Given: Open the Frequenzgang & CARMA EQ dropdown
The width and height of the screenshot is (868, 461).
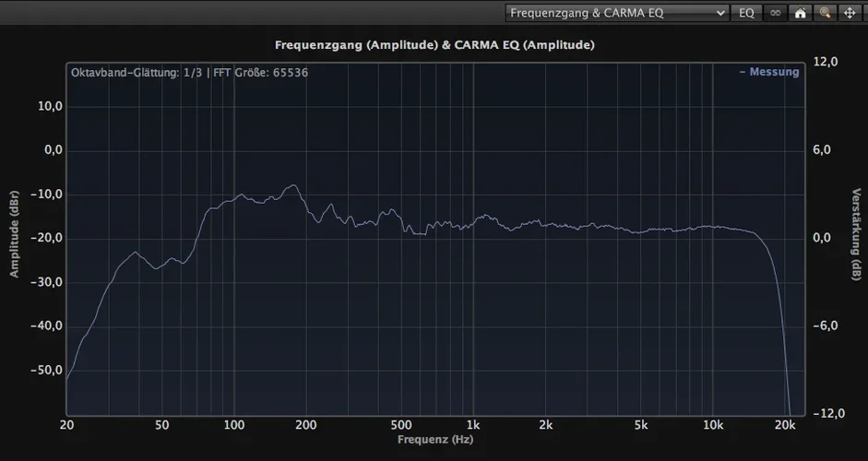Looking at the screenshot, I should [617, 13].
